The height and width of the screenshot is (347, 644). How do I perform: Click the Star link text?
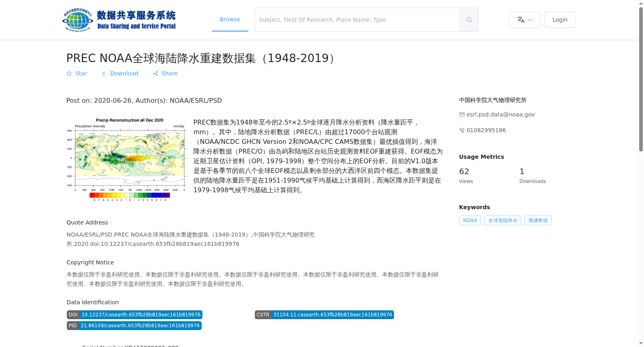[x=81, y=73]
